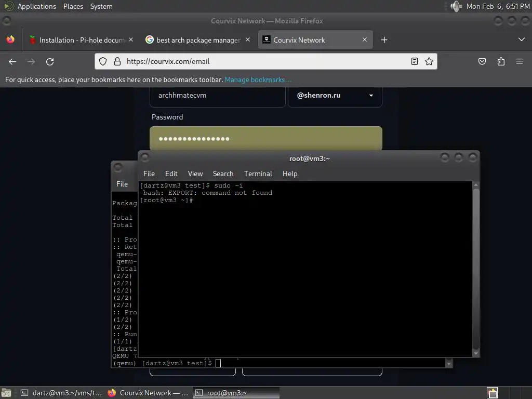Click root terminal vertical scrollbar
Screen dimensions: 532x399
click(x=476, y=269)
